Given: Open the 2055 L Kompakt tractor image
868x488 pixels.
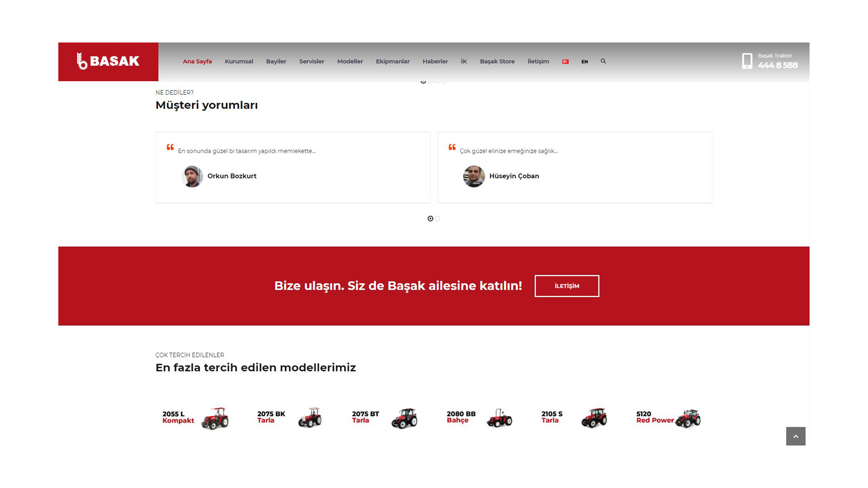Looking at the screenshot, I should coord(215,418).
